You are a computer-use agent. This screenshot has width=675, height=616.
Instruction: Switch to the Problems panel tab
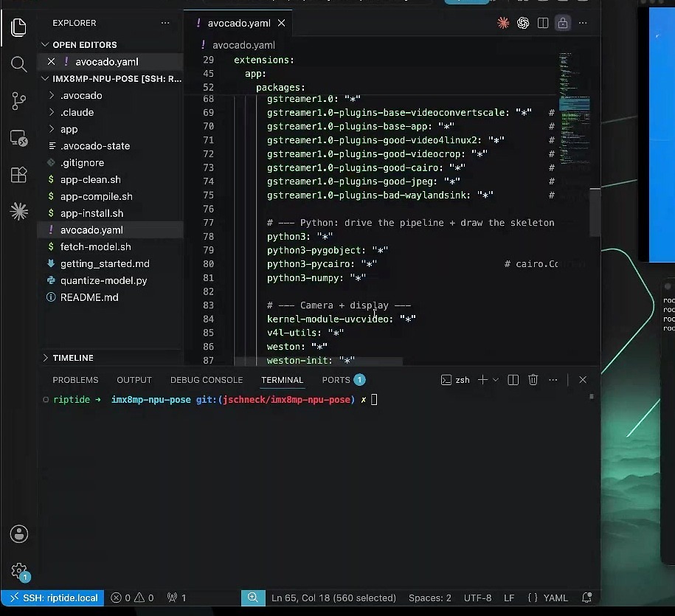click(75, 380)
